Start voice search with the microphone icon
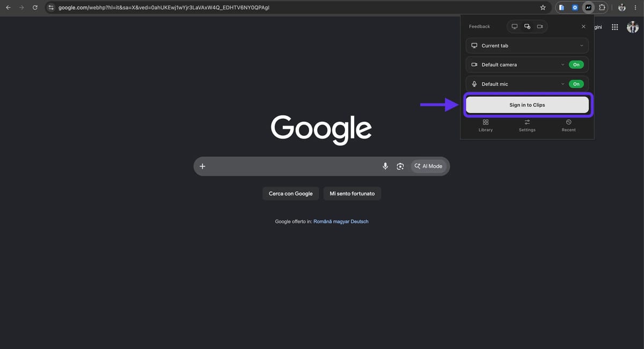 coord(385,166)
